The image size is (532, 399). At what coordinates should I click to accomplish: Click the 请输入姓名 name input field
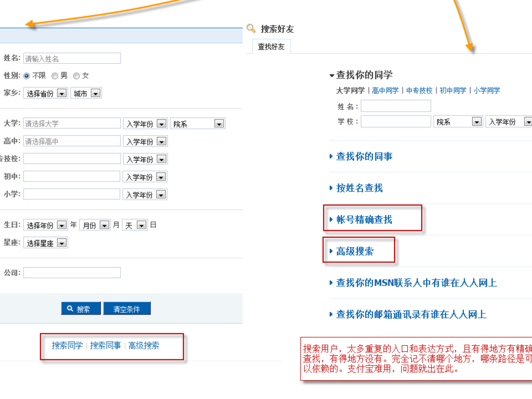pyautogui.click(x=72, y=58)
